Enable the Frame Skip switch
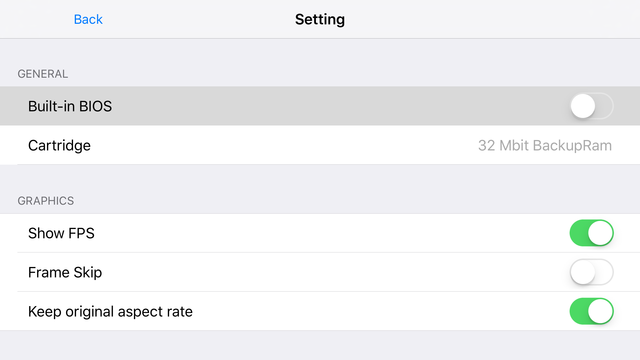Screen dimensions: 640x360 tap(591, 272)
